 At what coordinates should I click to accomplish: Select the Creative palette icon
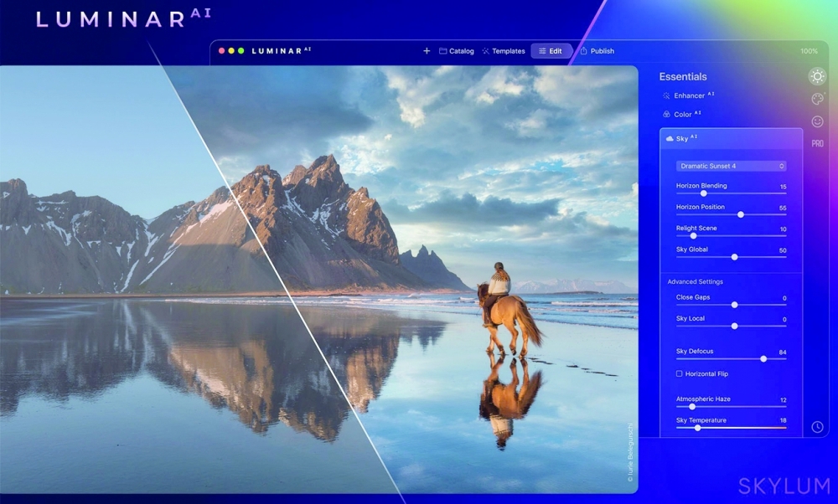tap(817, 99)
